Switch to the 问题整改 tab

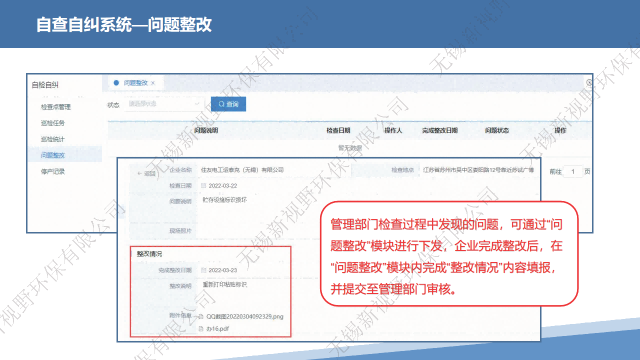coord(136,83)
